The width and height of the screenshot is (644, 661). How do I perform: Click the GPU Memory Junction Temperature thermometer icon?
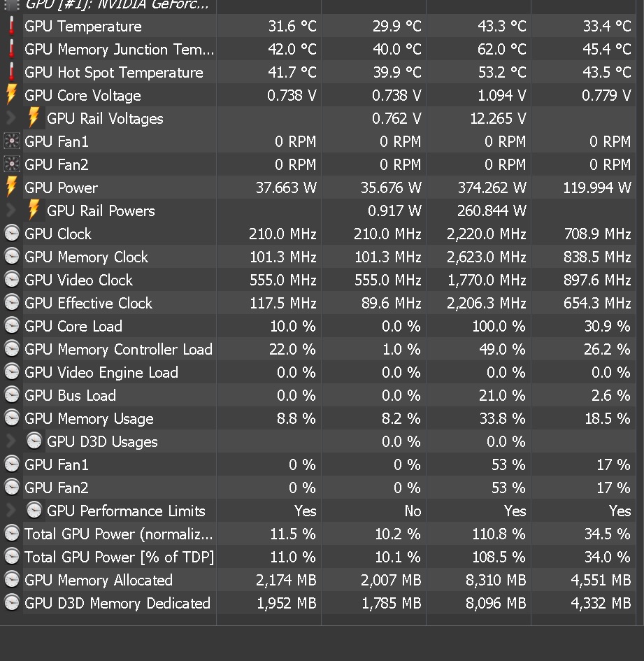point(12,50)
